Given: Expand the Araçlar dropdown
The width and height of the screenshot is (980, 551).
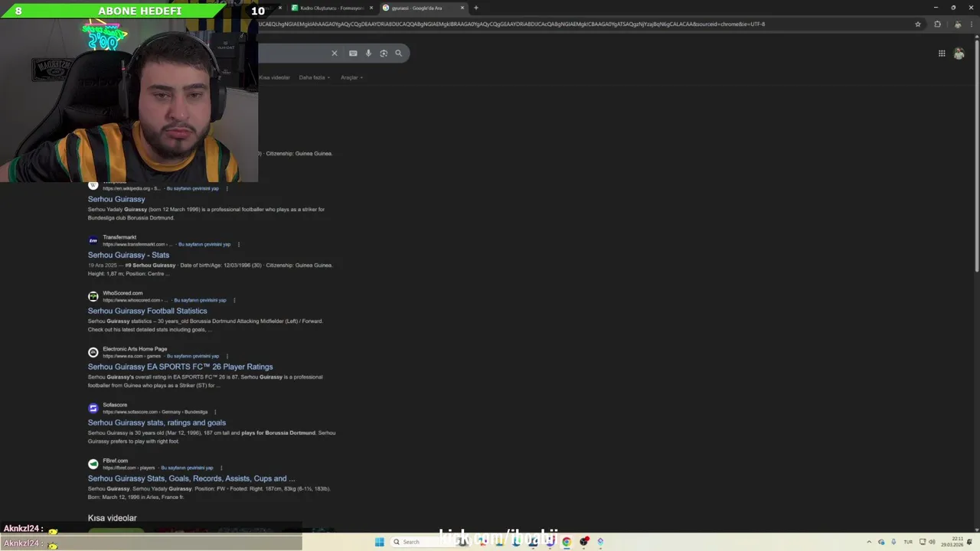Looking at the screenshot, I should coord(351,77).
